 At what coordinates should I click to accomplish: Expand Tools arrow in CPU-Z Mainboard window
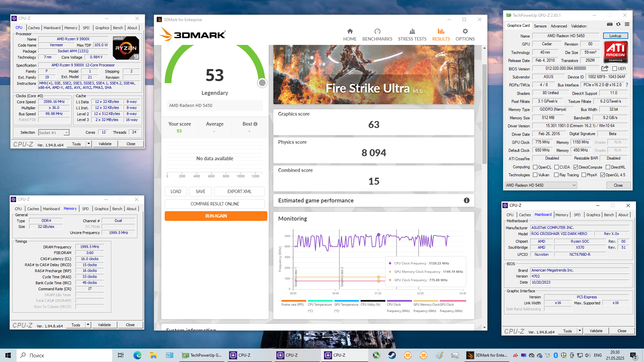(580, 331)
